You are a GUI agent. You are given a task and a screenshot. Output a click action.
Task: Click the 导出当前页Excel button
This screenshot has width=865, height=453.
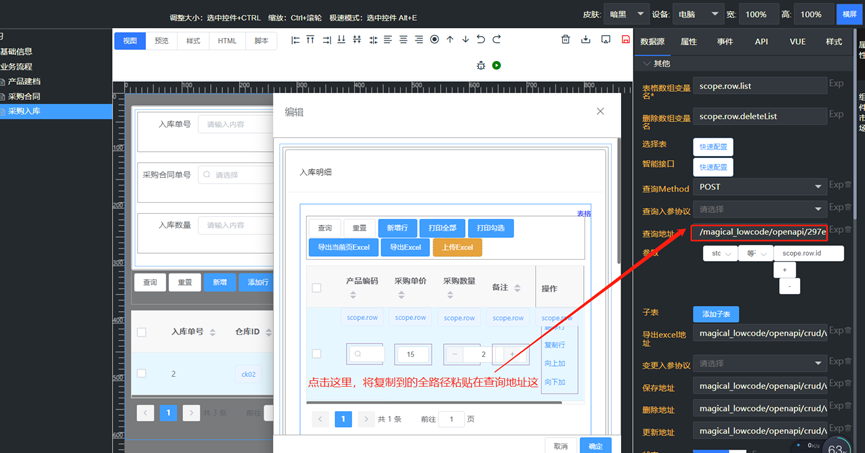(x=344, y=247)
